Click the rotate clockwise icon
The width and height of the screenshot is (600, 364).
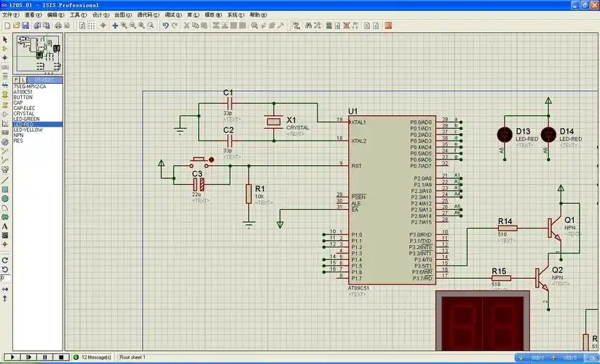[x=5, y=260]
